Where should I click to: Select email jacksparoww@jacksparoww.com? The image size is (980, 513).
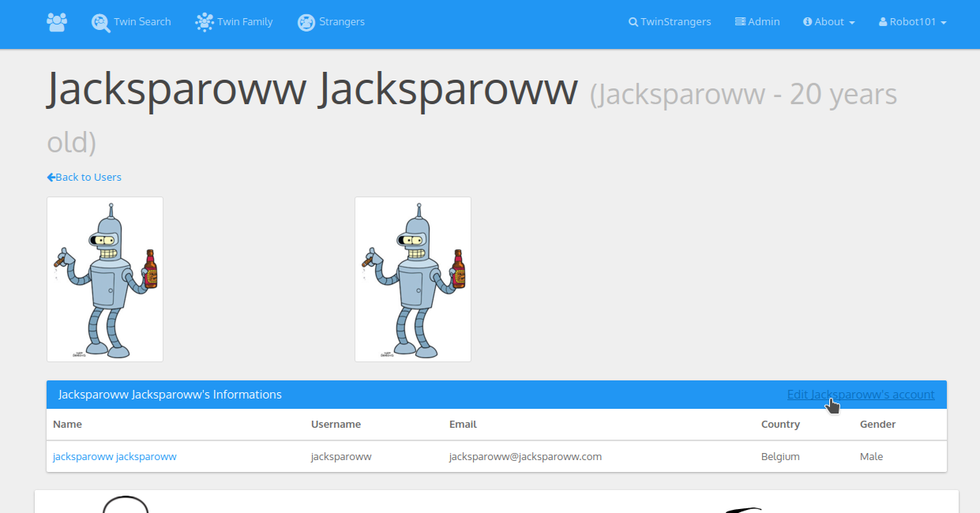tap(525, 457)
